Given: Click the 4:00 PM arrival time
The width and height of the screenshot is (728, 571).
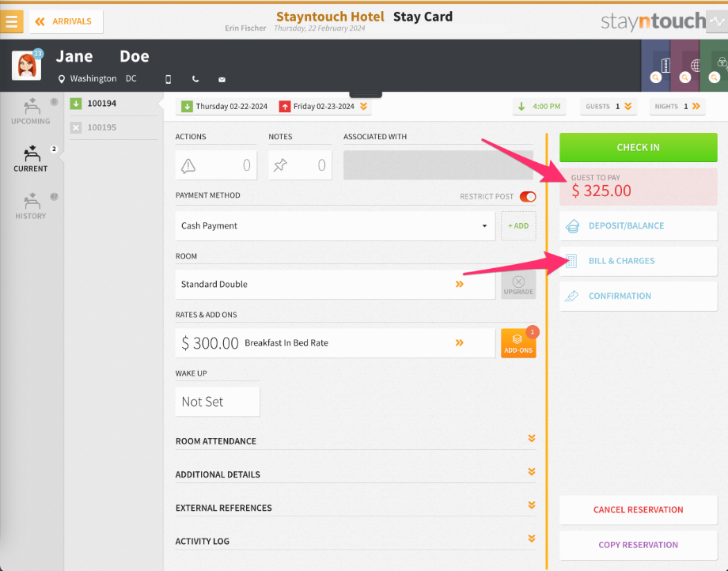Looking at the screenshot, I should click(540, 106).
